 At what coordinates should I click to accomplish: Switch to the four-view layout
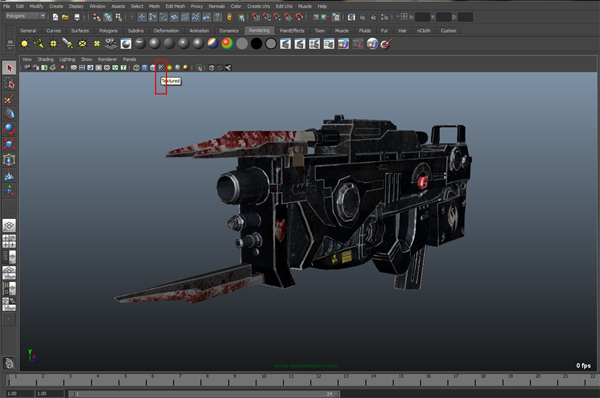tap(9, 241)
